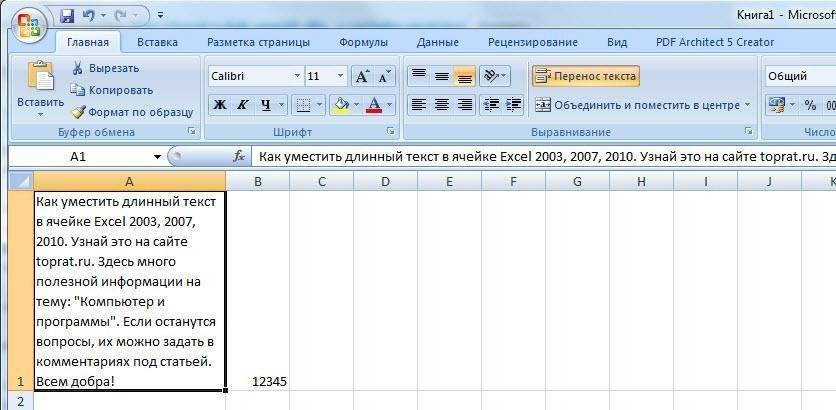Align cell text to the left
The image size is (836, 410).
pos(419,105)
